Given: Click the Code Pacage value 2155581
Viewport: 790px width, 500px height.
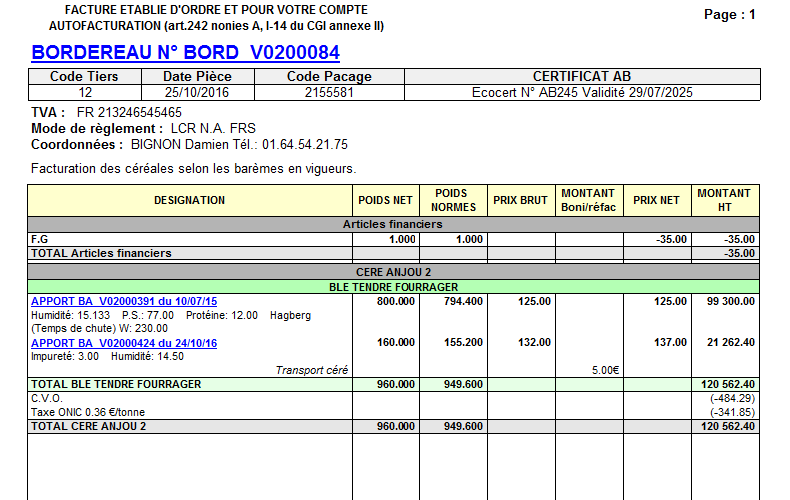Looking at the screenshot, I should click(329, 92).
